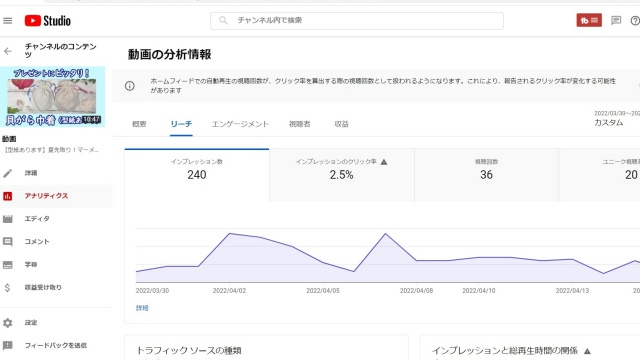640x360 pixels.
Task: Switch to the 概要 tab
Action: tap(139, 124)
